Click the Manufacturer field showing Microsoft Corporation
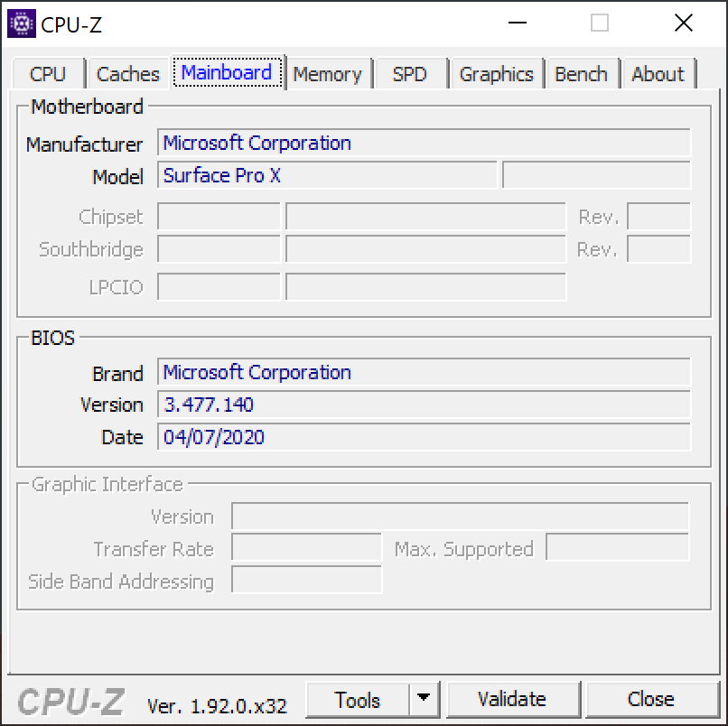728x726 pixels. coord(424,143)
